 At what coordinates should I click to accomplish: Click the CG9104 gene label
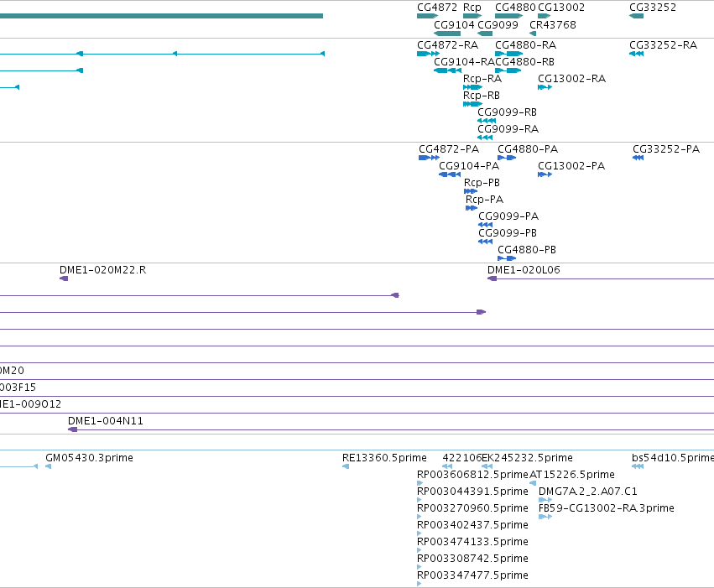pyautogui.click(x=454, y=24)
